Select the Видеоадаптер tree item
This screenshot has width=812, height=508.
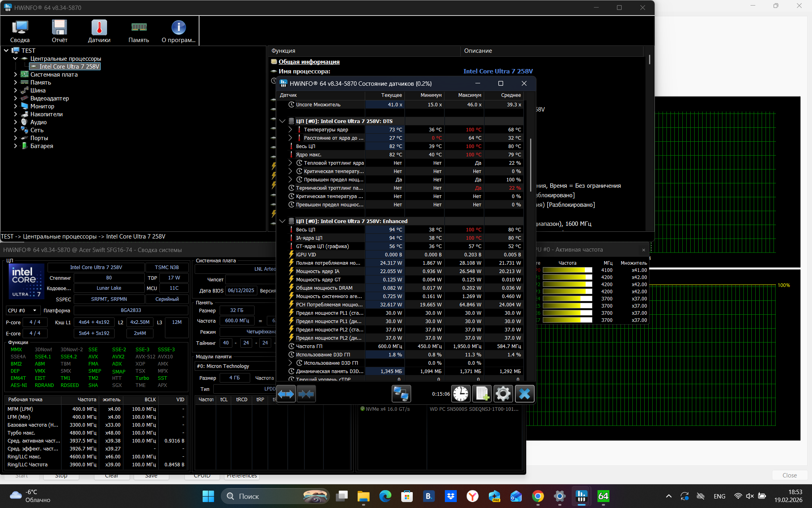pyautogui.click(x=50, y=98)
